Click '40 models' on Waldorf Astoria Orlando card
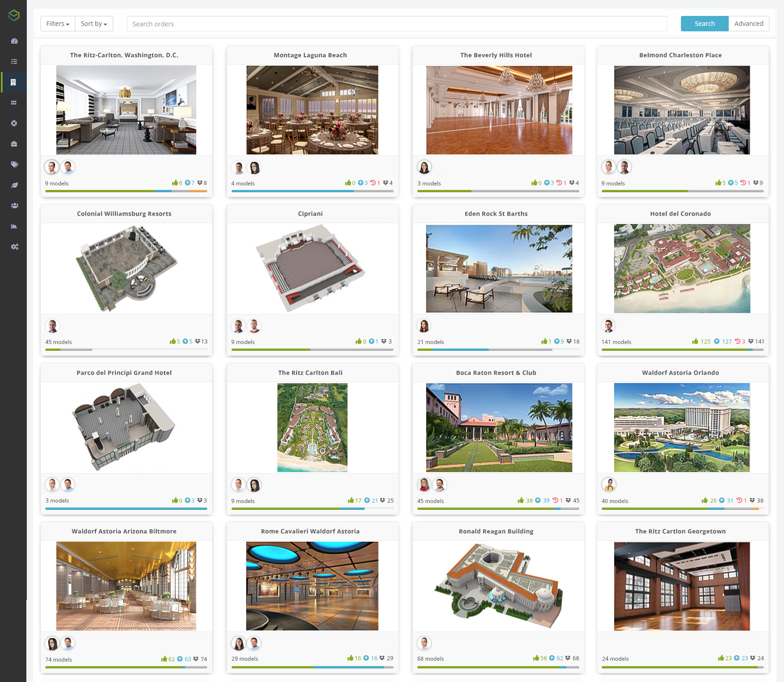 [x=615, y=501]
